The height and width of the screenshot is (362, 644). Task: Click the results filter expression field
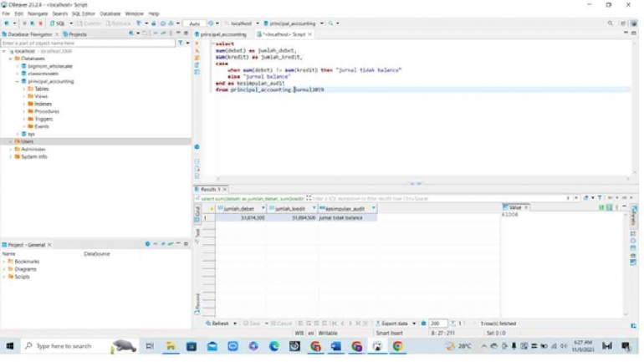tap(437, 198)
